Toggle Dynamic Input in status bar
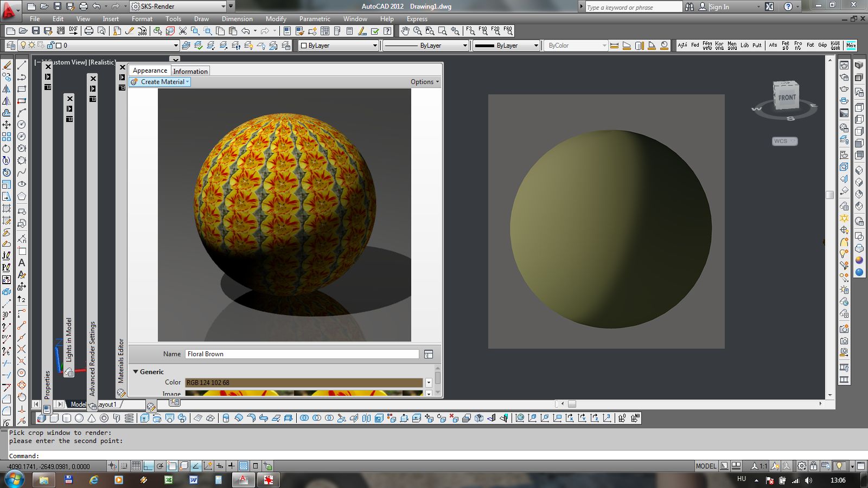The height and width of the screenshot is (488, 868). coord(220,466)
